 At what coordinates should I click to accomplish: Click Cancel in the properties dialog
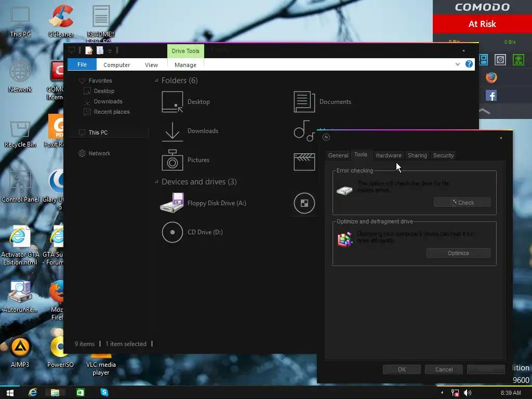coord(444,369)
